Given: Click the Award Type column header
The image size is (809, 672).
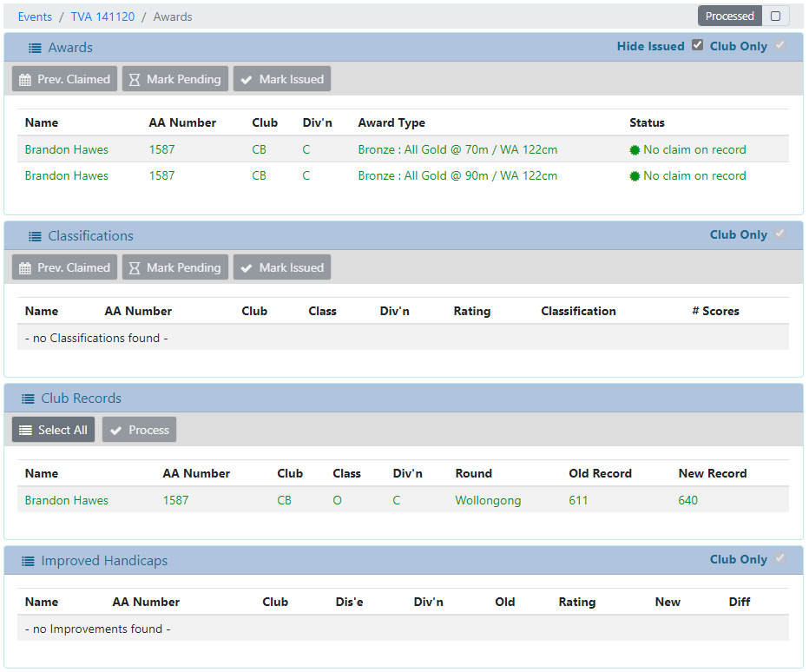Looking at the screenshot, I should click(x=391, y=122).
